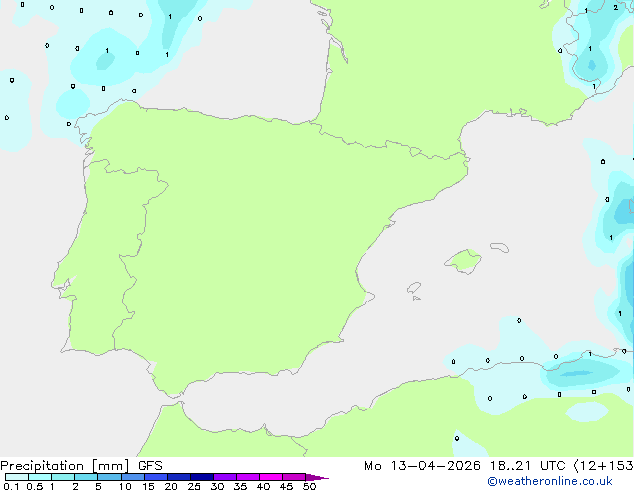The image size is (634, 490).
Task: Choose the 2–5 mm legend color box
Action: 86,477
